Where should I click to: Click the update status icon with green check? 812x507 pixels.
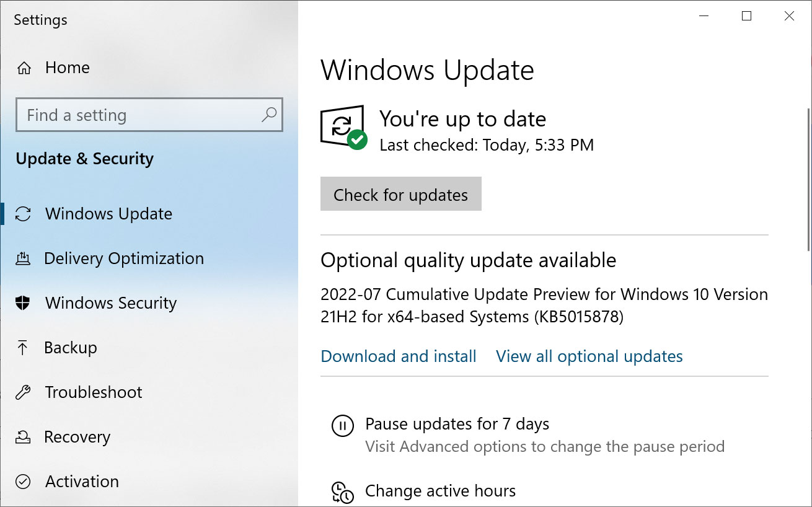click(x=343, y=127)
